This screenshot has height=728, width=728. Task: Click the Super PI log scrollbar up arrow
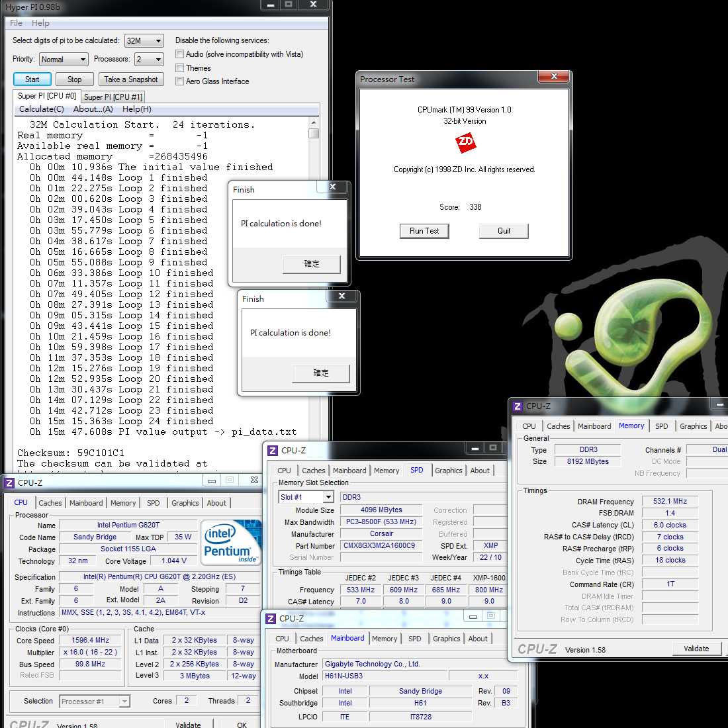coord(314,122)
